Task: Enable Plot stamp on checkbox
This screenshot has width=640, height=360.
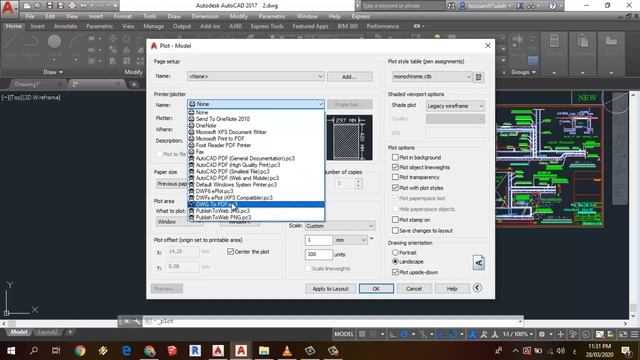Action: tap(395, 220)
